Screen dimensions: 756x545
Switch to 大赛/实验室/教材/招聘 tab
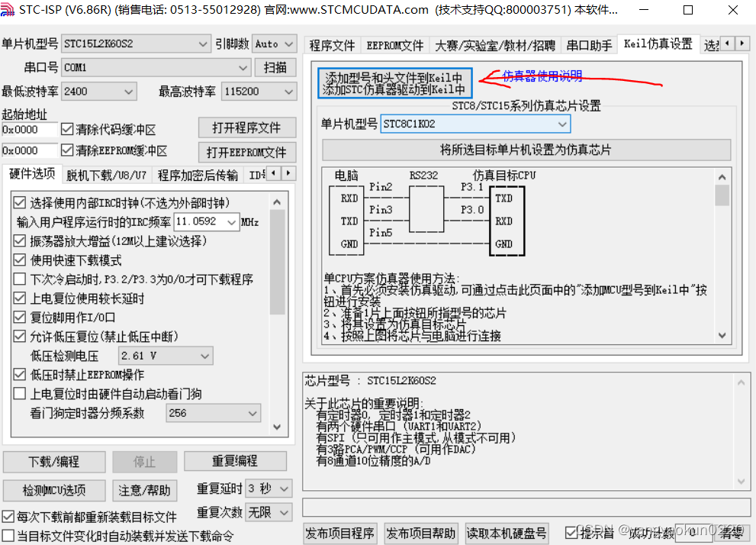click(495, 45)
